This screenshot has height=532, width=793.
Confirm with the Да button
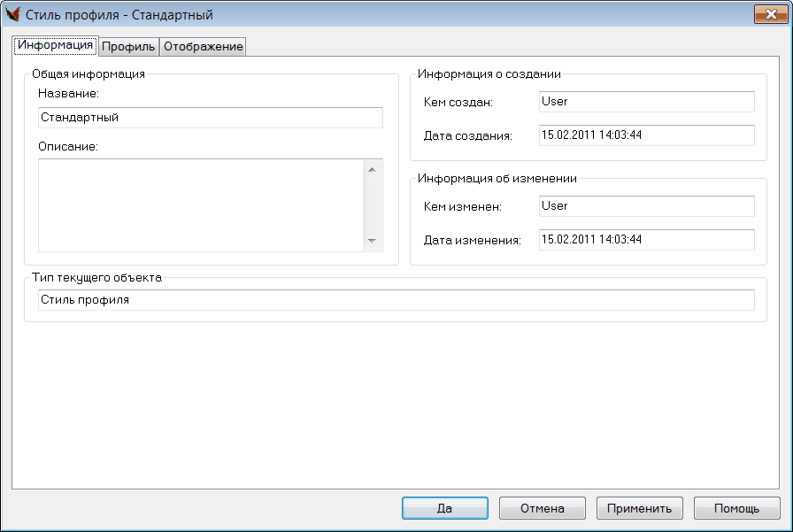[x=445, y=509]
